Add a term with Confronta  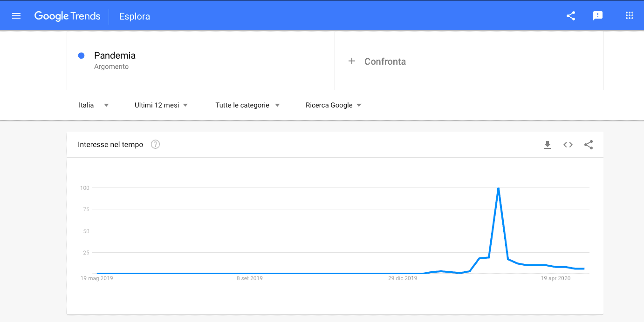385,61
